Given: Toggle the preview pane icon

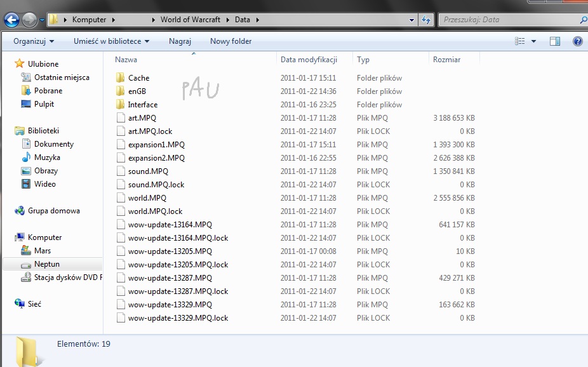Looking at the screenshot, I should (x=555, y=41).
